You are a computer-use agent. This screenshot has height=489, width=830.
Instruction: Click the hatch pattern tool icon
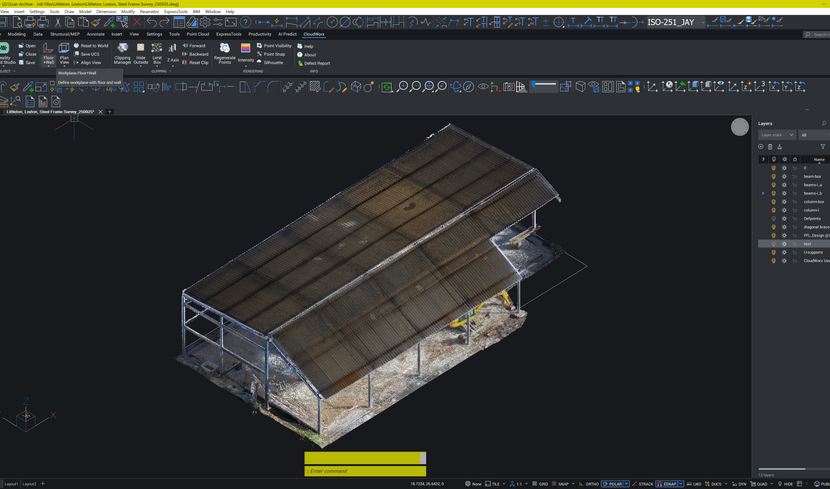pos(315,86)
